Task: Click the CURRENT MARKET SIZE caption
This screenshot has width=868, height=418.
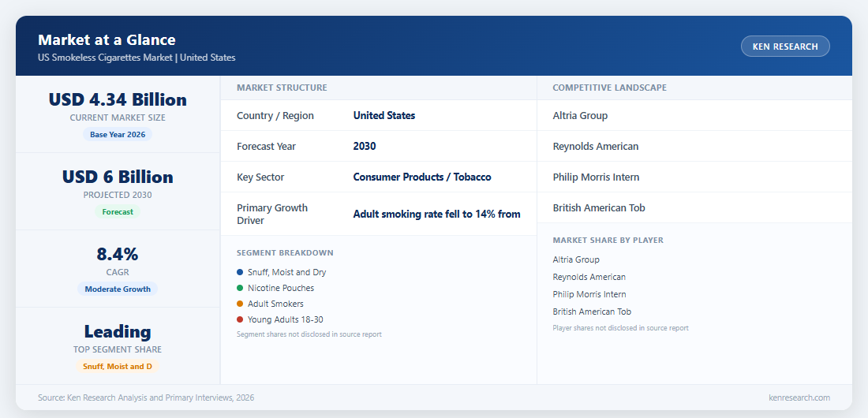Action: [118, 118]
